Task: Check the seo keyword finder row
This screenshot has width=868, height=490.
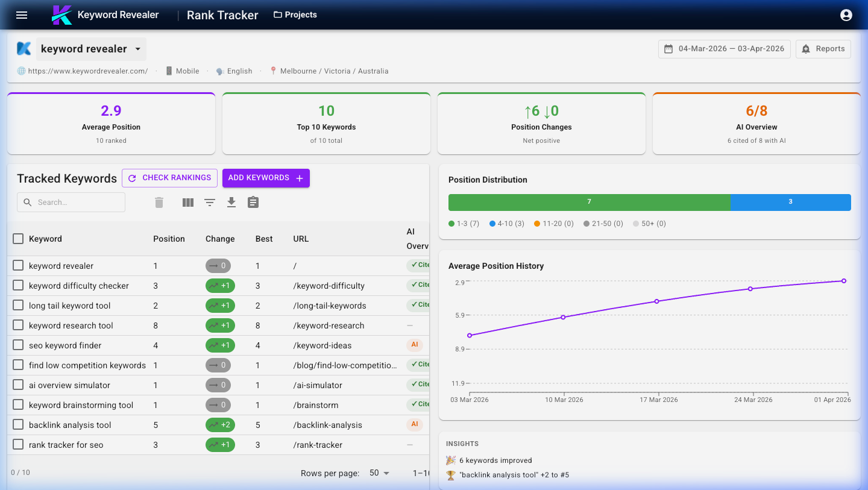Action: tap(18, 345)
